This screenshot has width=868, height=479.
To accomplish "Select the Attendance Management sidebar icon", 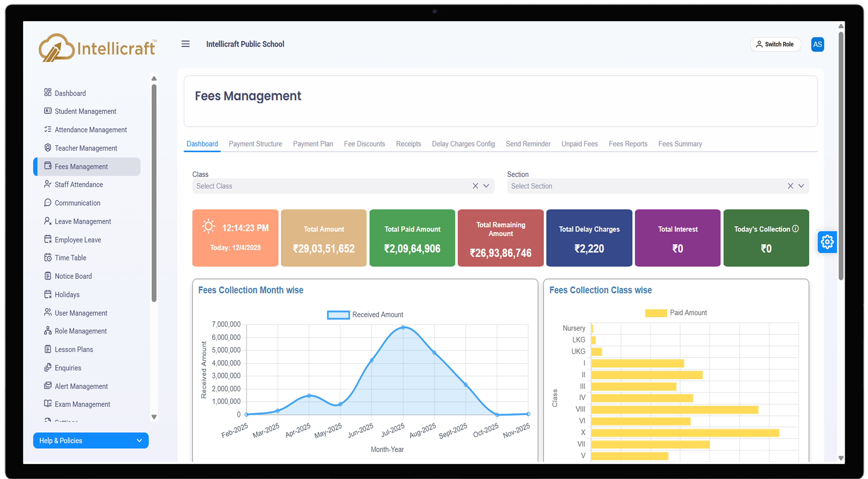I will click(48, 129).
